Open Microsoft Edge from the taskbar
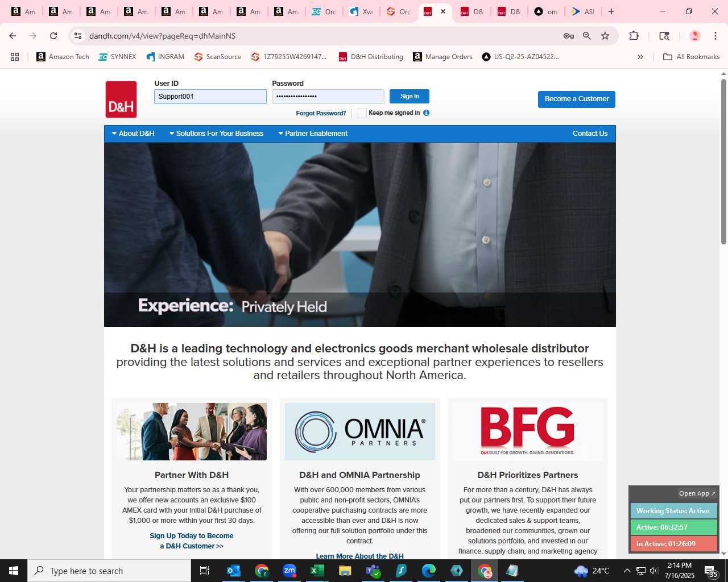Viewport: 728px width, 582px height. [429, 571]
